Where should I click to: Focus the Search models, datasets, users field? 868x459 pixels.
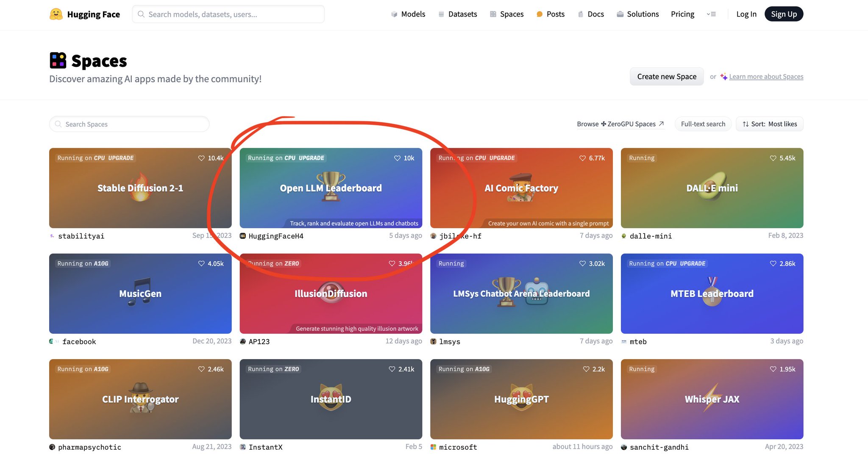coord(228,14)
